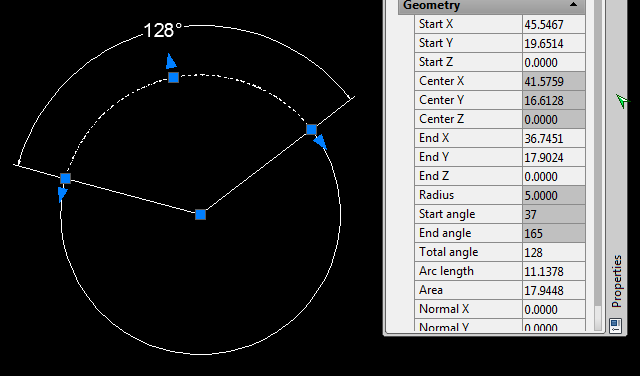Viewport: 640px width, 376px height.
Task: Click the 128° dimension text
Action: point(162,31)
